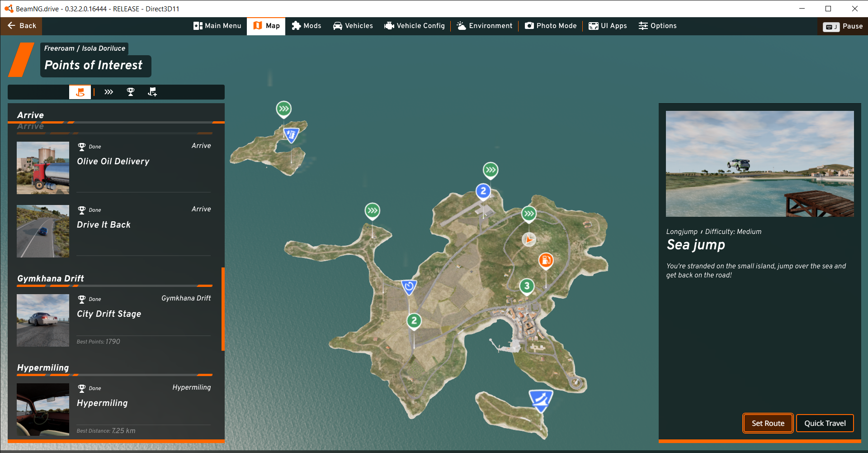The image size is (868, 453).
Task: Open the trophy missions filter tab
Action: click(131, 92)
